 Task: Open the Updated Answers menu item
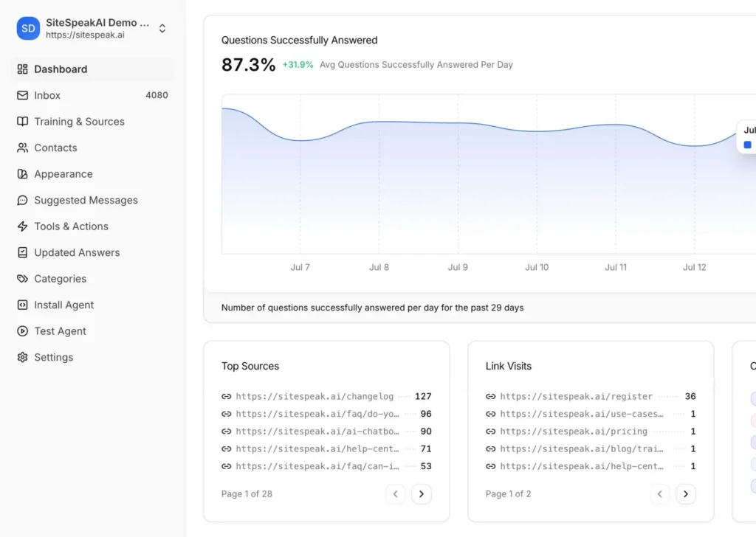[92, 252]
